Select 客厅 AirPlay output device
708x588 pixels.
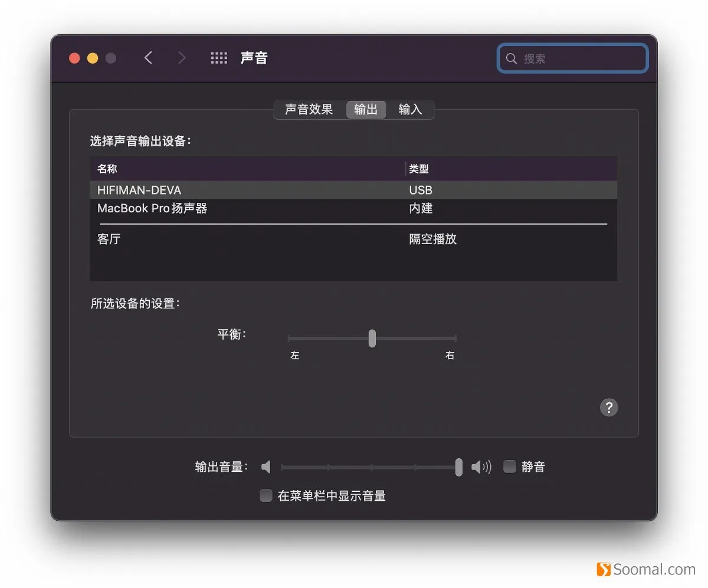click(x=353, y=239)
